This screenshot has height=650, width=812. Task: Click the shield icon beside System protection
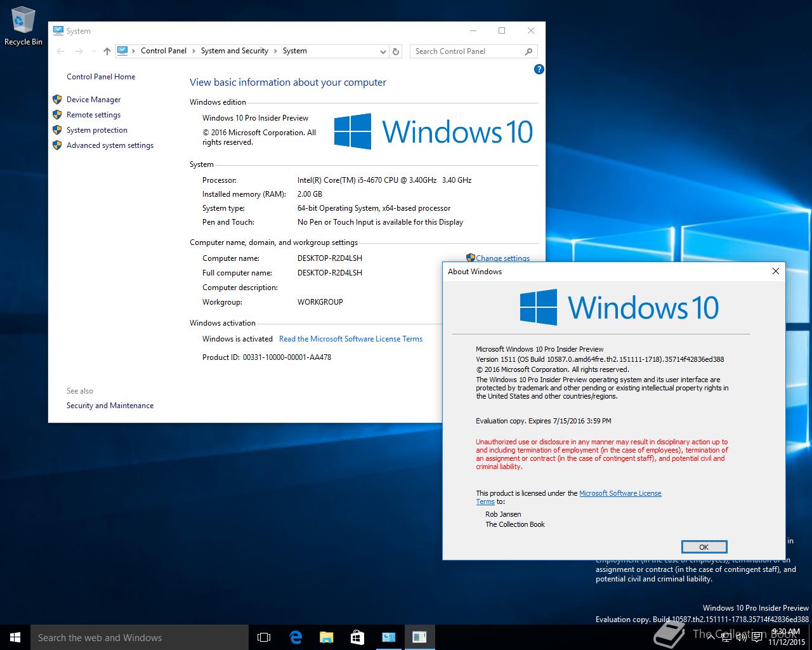coord(57,130)
